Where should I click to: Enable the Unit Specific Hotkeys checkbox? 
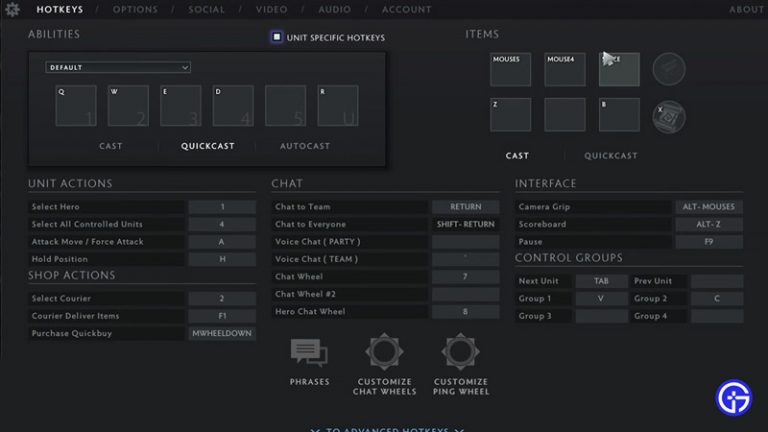pyautogui.click(x=277, y=37)
